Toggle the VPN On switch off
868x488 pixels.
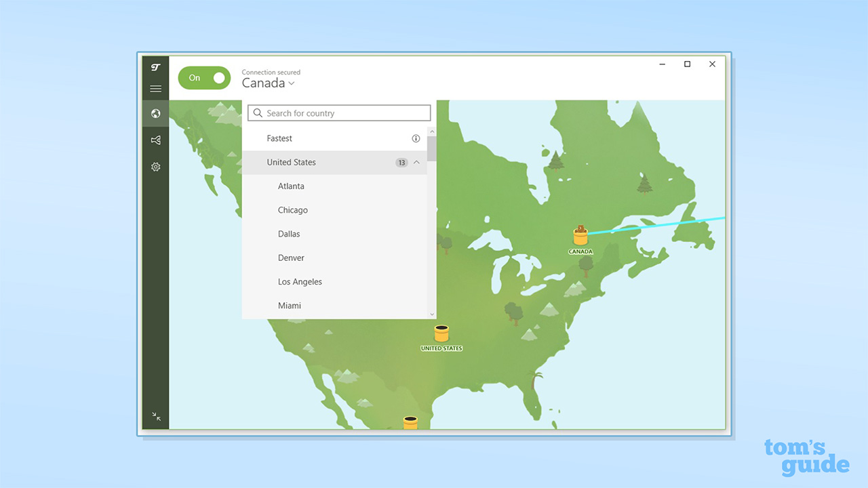204,78
